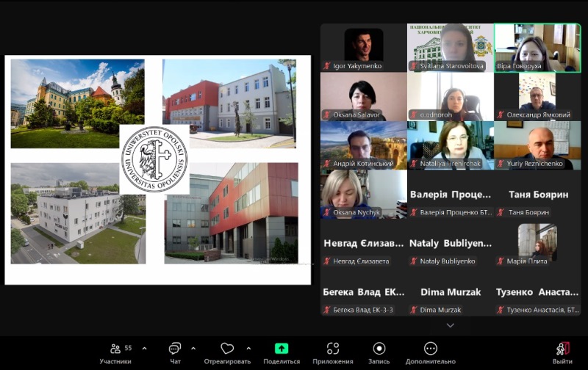Click muted mic icon of Невгад Єлизавета

coord(327,261)
